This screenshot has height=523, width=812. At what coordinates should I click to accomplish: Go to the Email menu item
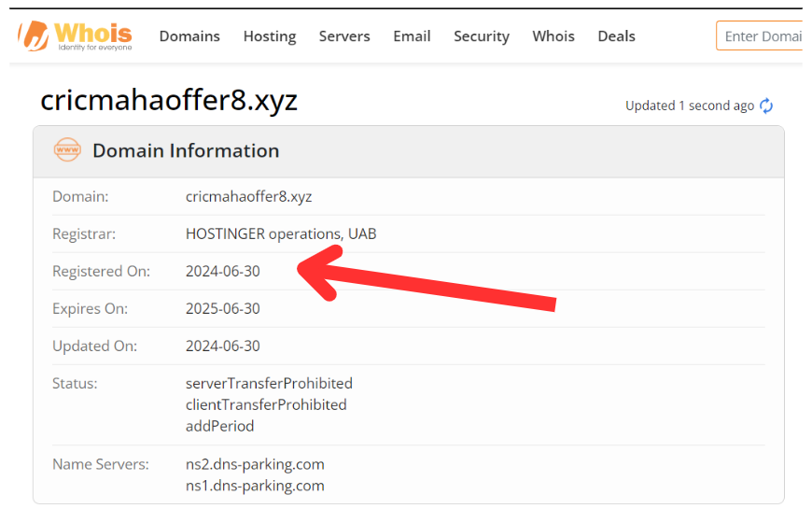pyautogui.click(x=412, y=36)
